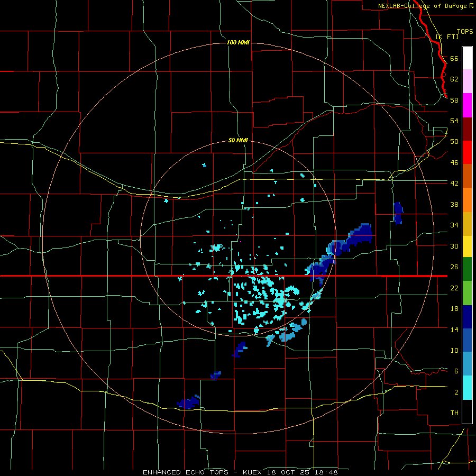Click the cyan band between 2 and 6

[467, 388]
